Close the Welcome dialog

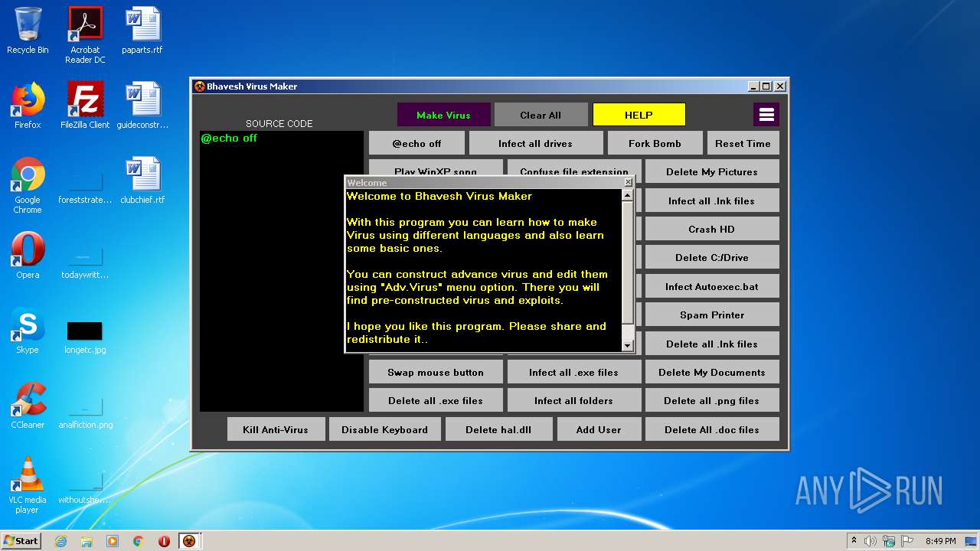click(629, 182)
